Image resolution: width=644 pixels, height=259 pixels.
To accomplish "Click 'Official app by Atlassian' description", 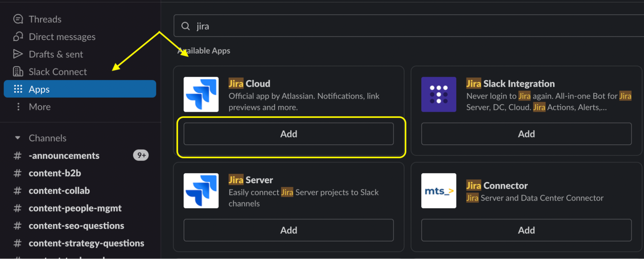I will coord(304,102).
